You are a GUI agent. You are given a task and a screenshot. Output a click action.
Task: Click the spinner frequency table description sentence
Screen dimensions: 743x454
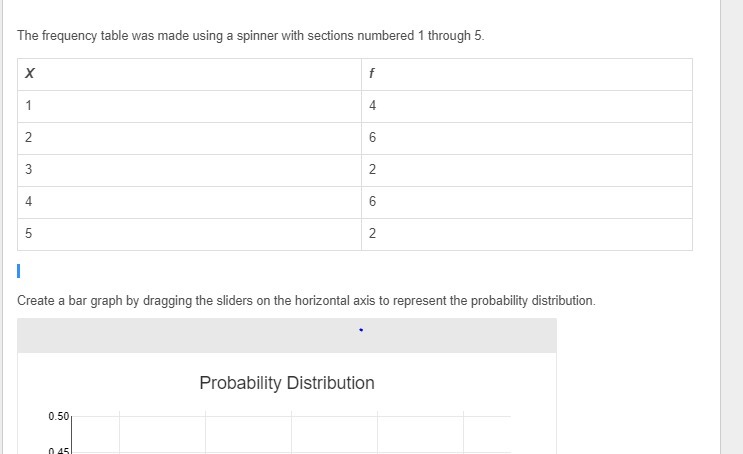pos(251,36)
